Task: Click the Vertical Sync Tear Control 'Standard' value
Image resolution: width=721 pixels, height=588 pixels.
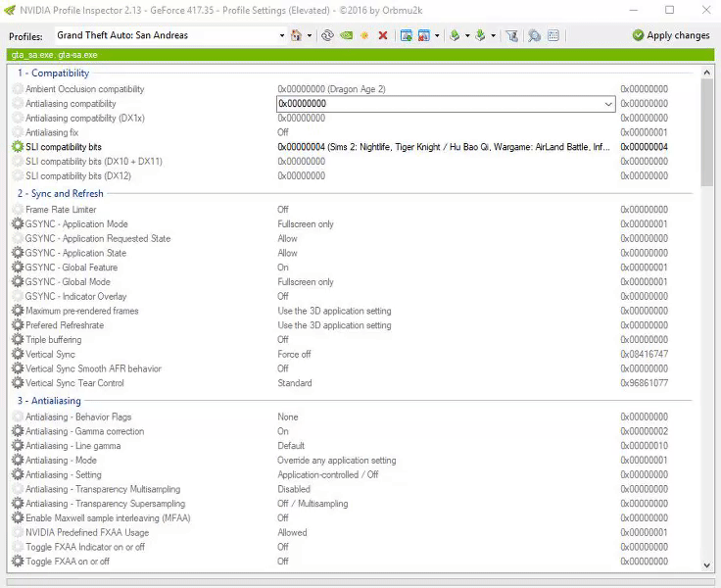Action: coord(295,383)
